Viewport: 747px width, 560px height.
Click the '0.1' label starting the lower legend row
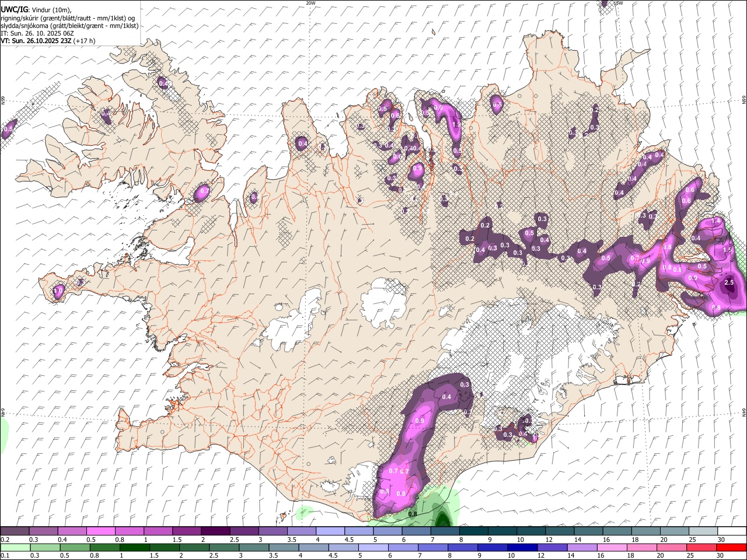click(x=5, y=556)
